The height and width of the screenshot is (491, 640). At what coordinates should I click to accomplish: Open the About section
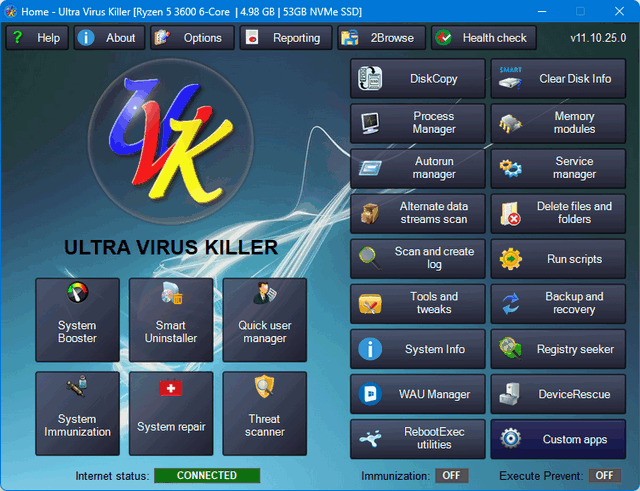point(109,38)
